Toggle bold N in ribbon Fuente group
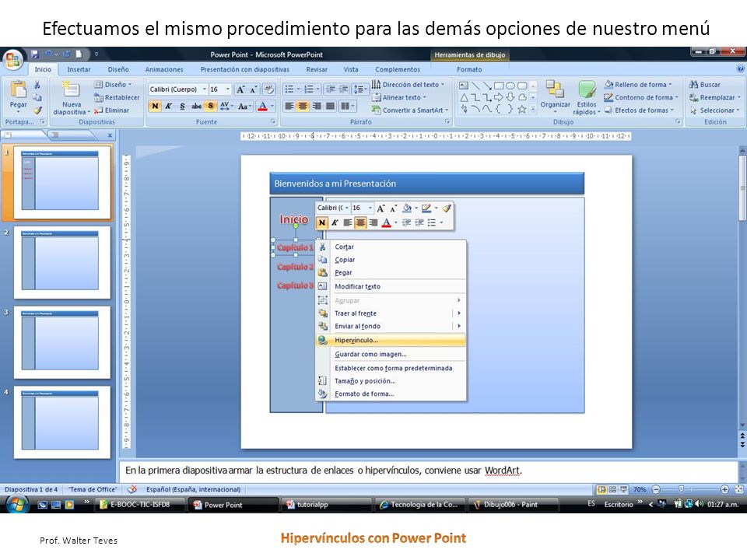The image size is (747, 560). (x=155, y=107)
